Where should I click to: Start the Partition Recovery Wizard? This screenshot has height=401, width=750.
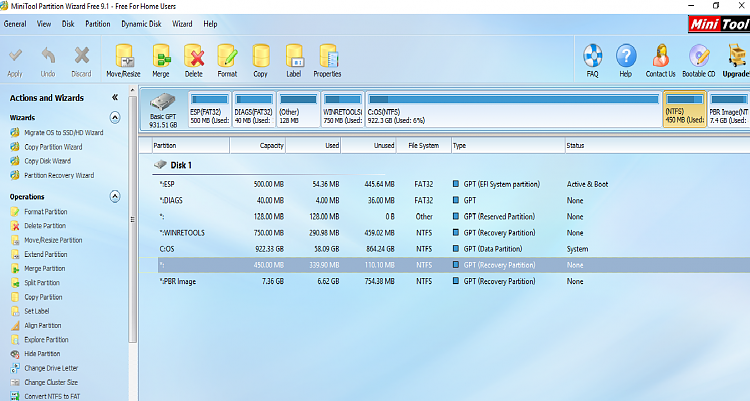59,175
